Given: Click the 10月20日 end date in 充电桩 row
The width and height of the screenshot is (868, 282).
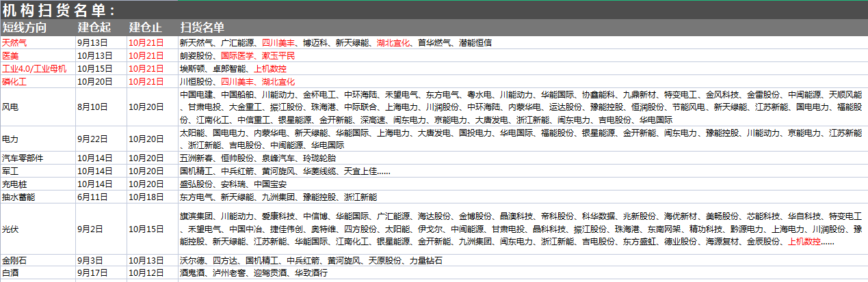Looking at the screenshot, I should click(x=152, y=184).
